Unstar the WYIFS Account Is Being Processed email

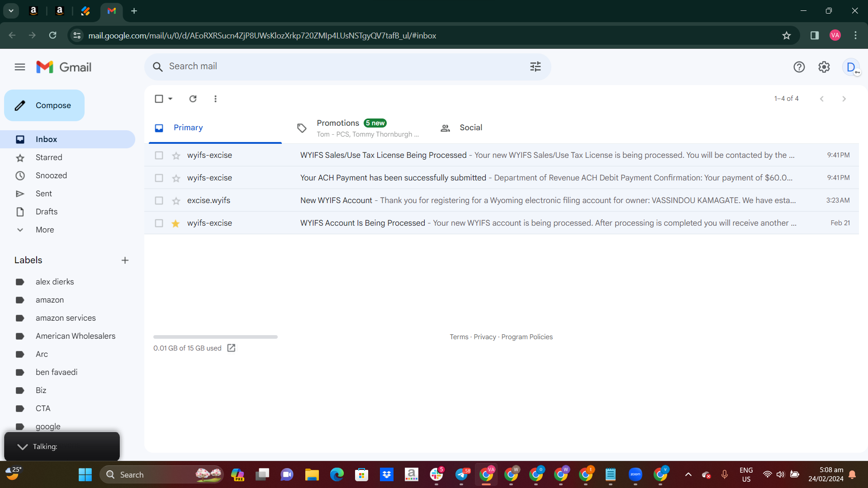[x=176, y=223]
